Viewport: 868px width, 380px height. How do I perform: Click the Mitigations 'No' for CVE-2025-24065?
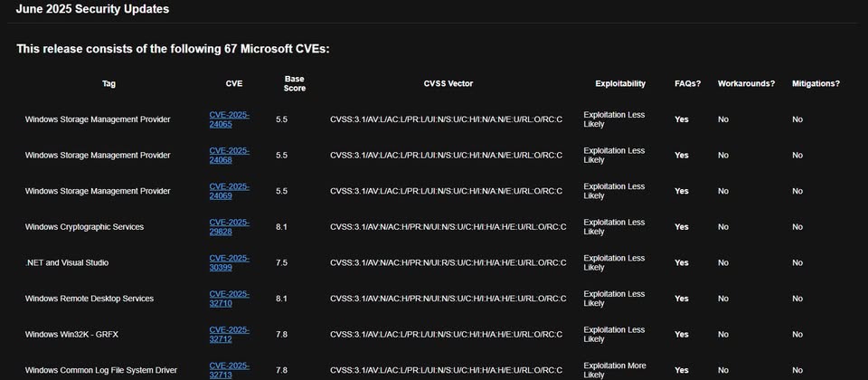point(797,119)
